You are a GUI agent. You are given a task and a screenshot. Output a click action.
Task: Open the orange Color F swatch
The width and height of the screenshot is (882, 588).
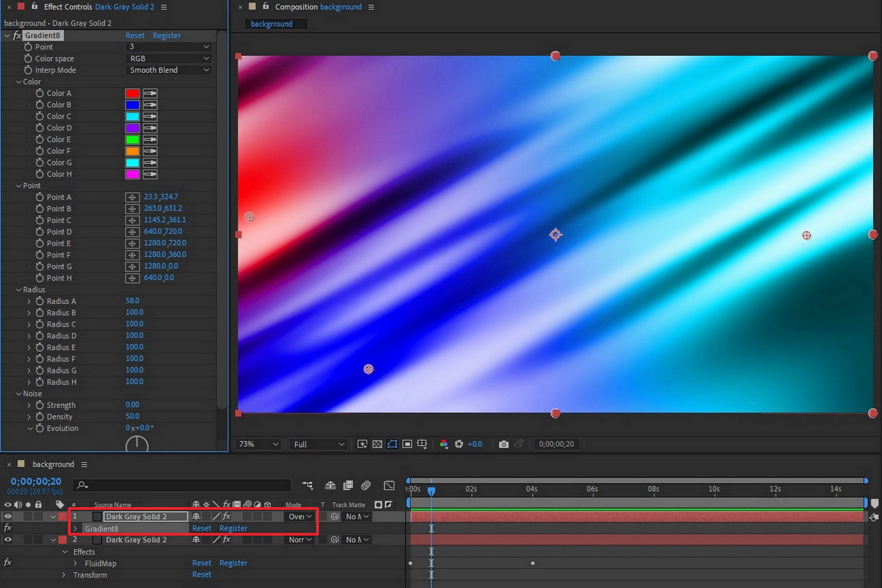132,151
